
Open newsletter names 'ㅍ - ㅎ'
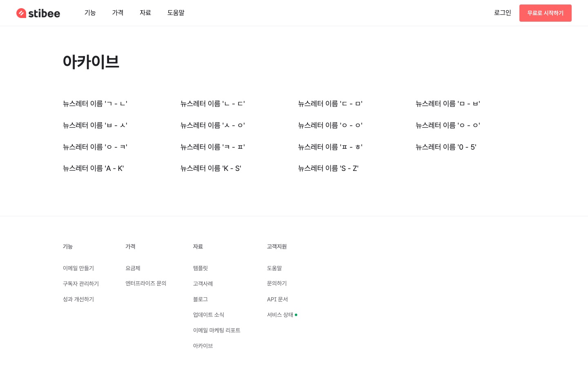[x=330, y=147]
